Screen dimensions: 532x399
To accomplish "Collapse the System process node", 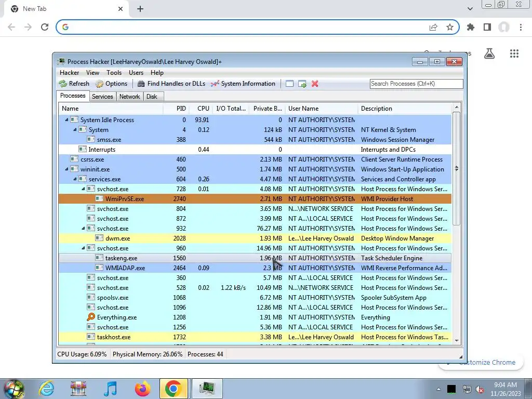I will [x=75, y=129].
